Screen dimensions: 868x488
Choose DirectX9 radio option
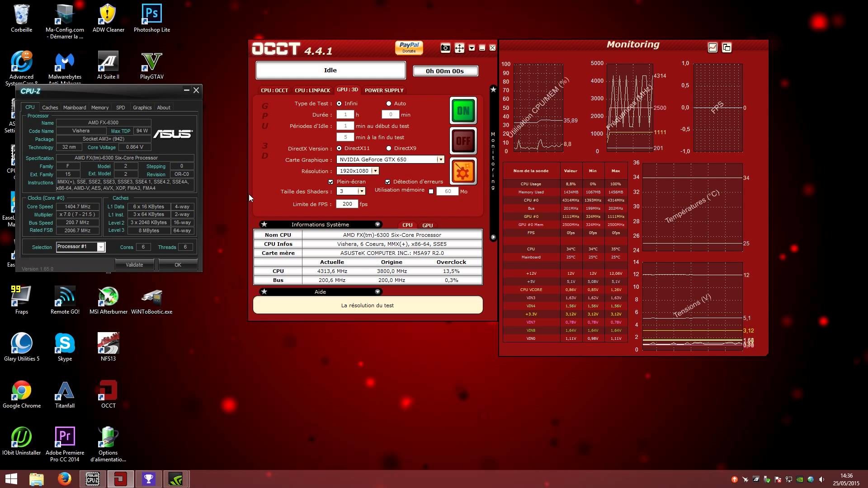point(389,148)
